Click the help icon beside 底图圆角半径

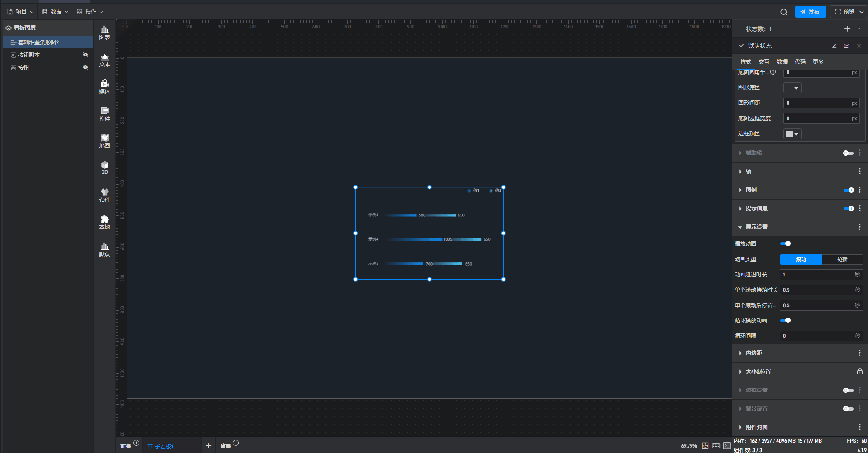pos(773,72)
